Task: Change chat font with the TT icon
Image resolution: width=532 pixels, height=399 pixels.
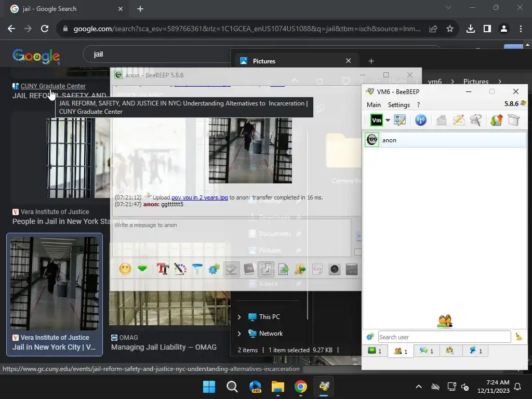Action: 163,269
